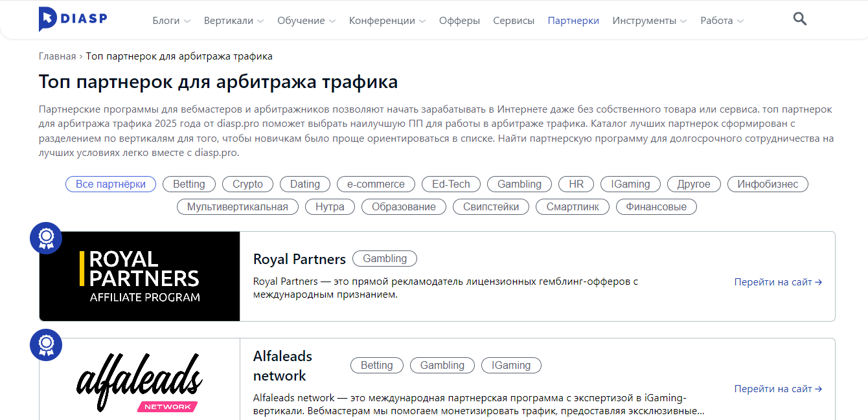
Task: Expand the Вертикали dropdown
Action: [234, 21]
